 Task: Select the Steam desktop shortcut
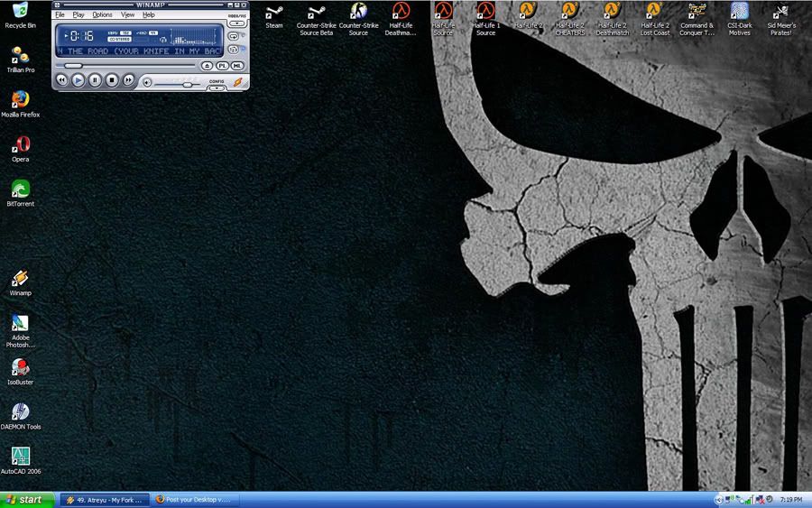tap(274, 15)
